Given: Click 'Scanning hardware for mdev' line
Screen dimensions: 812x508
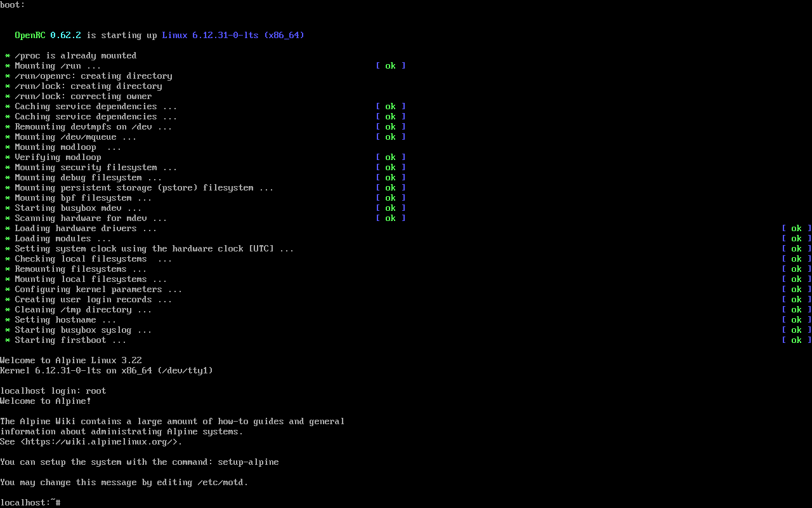Looking at the screenshot, I should tap(91, 218).
